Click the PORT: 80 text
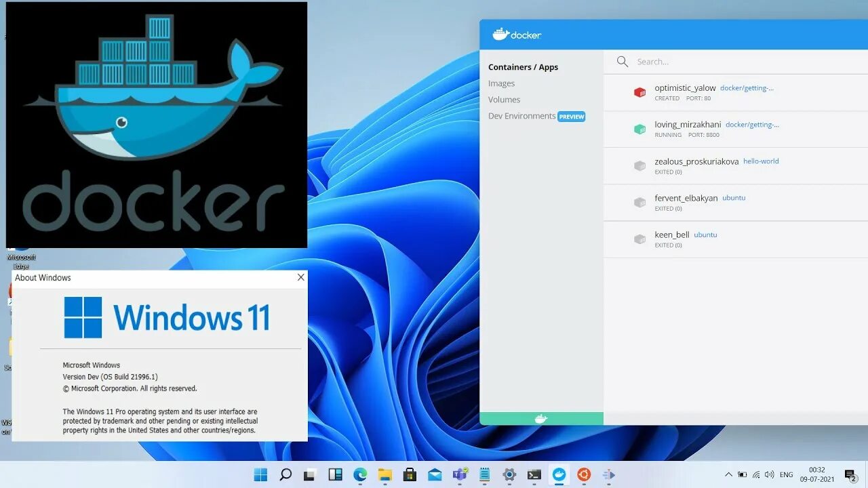Image resolution: width=868 pixels, height=488 pixels. point(698,98)
